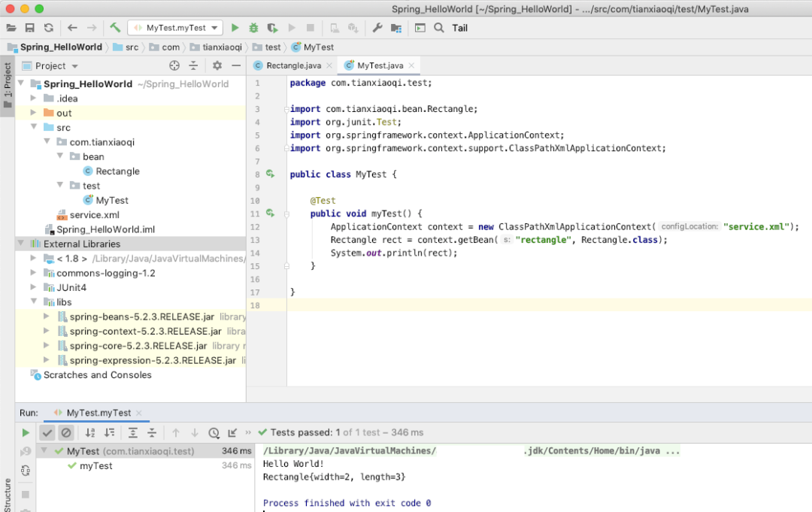Open service.xml in the project tree
The image size is (812, 512).
(x=94, y=215)
